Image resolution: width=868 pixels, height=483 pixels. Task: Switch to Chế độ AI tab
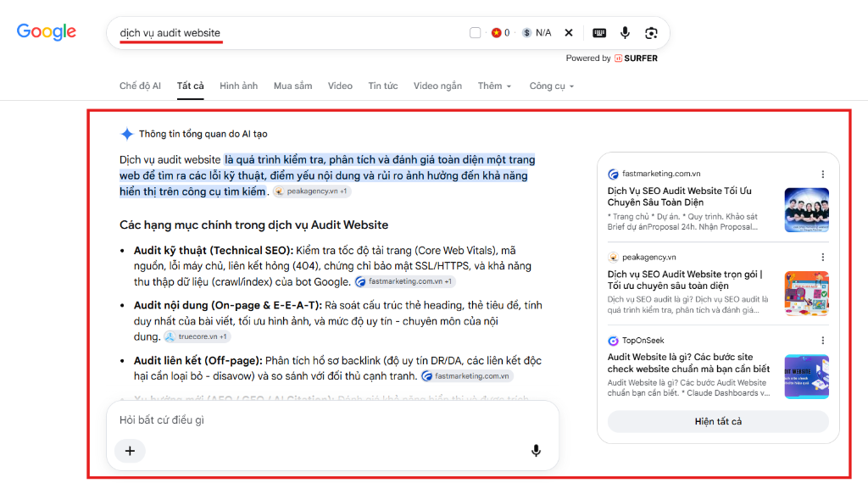(140, 86)
